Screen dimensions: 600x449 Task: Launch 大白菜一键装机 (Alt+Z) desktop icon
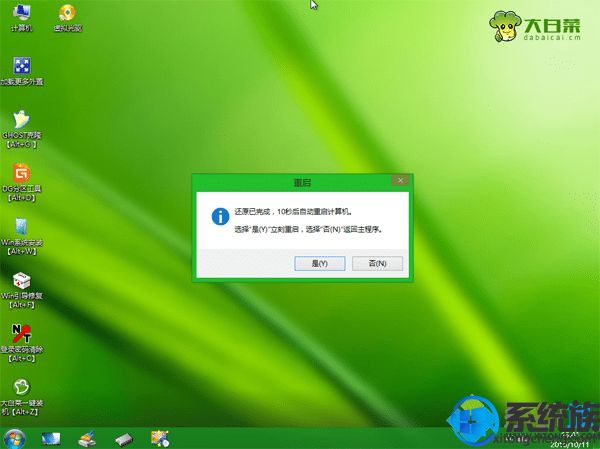pos(22,397)
